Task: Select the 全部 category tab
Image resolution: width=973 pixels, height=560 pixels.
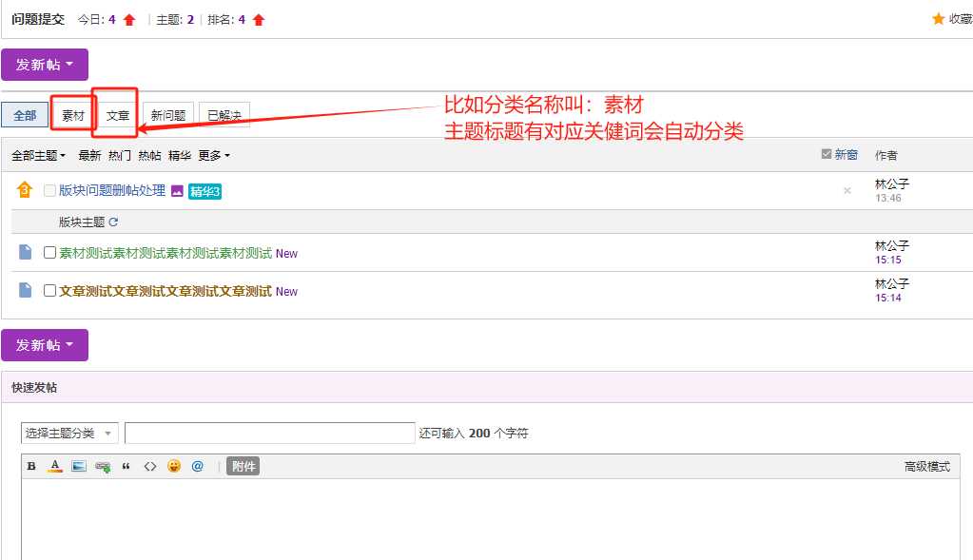Action: point(25,115)
